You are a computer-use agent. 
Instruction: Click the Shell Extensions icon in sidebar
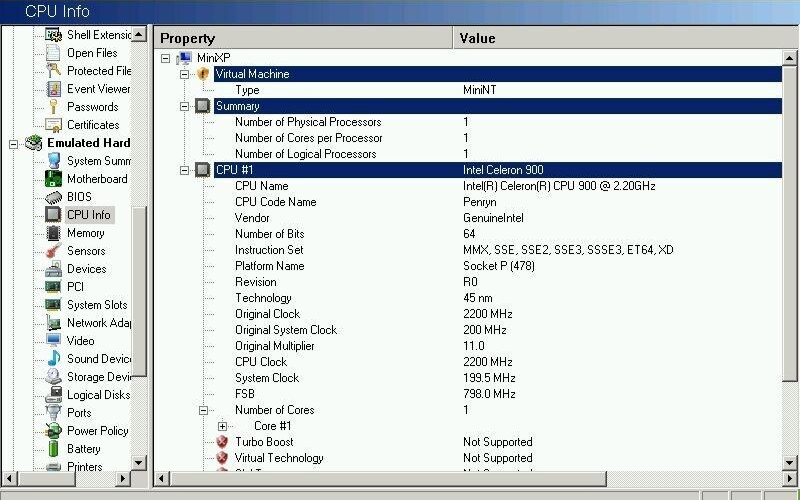[53, 35]
